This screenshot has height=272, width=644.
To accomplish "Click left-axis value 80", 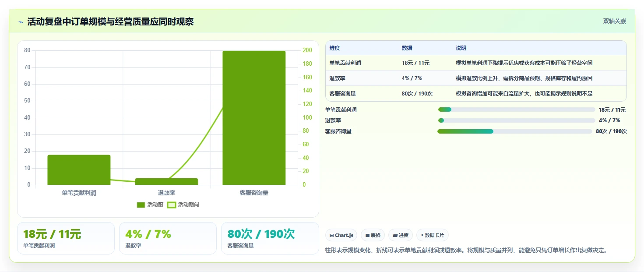I will [27, 50].
